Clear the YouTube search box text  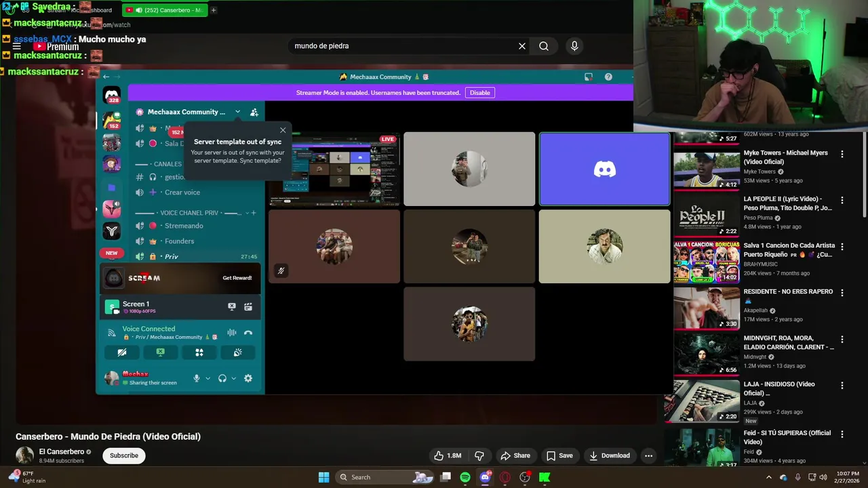522,46
